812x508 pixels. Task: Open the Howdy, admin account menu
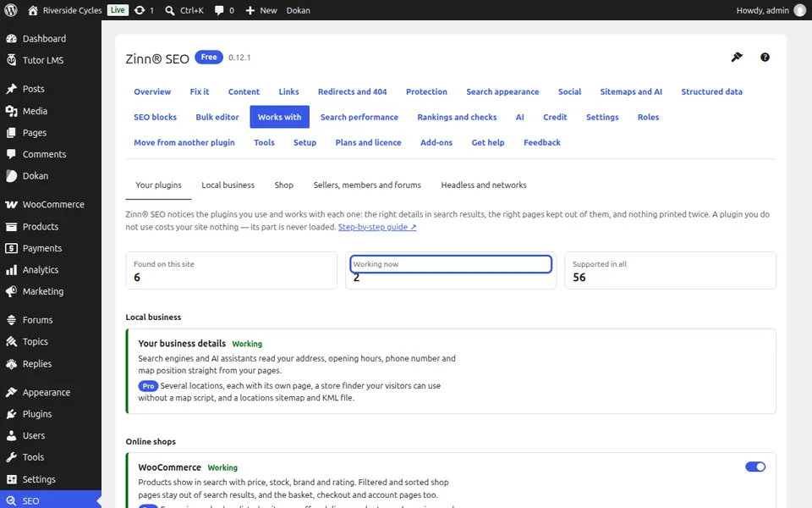pyautogui.click(x=771, y=10)
